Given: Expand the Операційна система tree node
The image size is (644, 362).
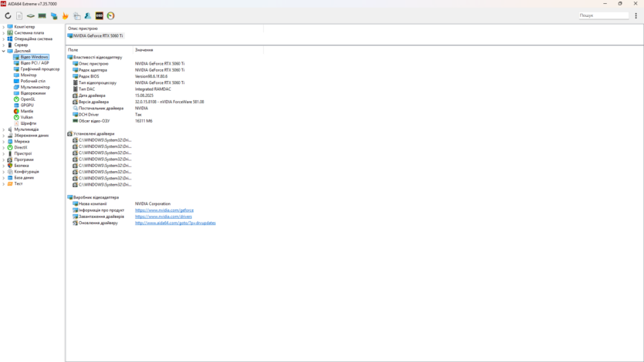Looking at the screenshot, I should click(x=4, y=39).
